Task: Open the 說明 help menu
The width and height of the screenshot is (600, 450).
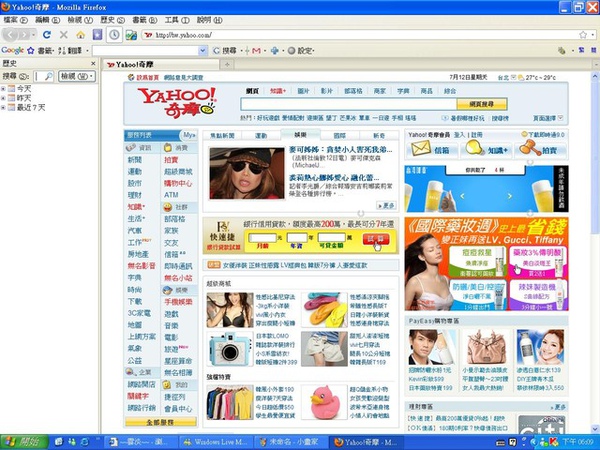Action: coord(209,20)
